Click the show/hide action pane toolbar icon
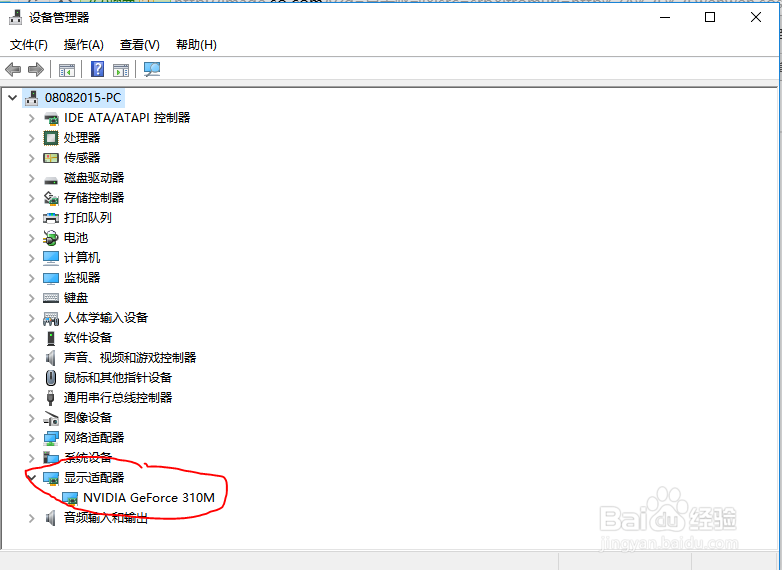The height and width of the screenshot is (570, 782). tap(121, 70)
